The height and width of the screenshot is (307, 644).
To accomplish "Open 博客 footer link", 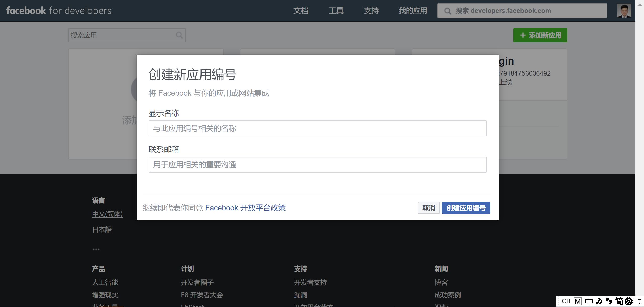I will pos(441,282).
